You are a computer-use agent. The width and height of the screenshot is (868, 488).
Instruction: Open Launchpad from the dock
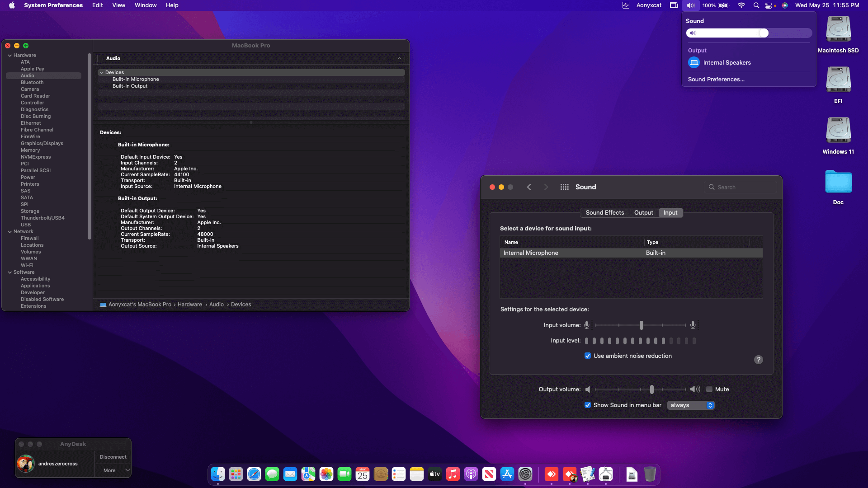(236, 474)
